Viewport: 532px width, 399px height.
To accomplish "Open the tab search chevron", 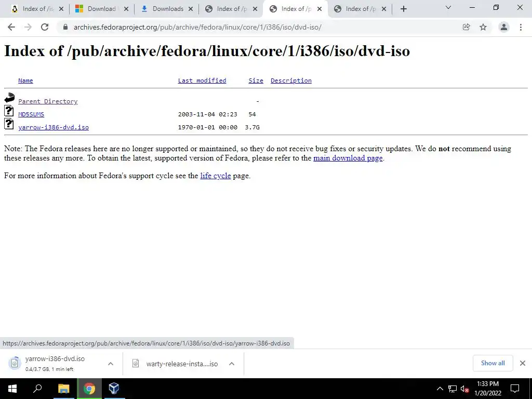I will pos(448,7).
